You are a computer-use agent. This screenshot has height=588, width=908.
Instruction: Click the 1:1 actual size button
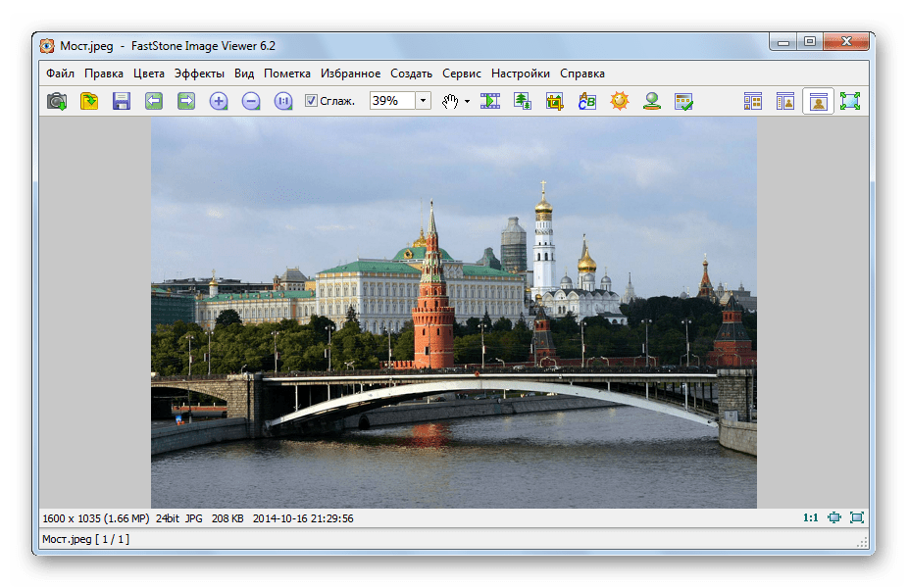click(811, 517)
